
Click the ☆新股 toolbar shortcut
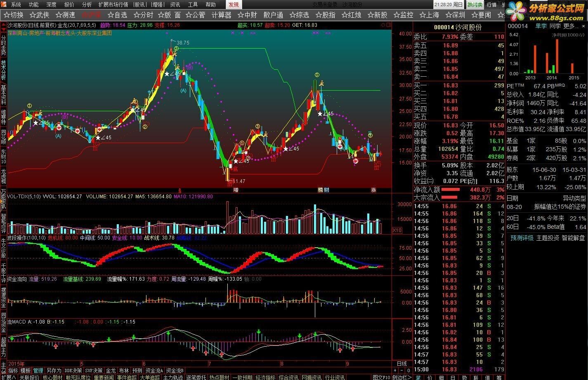click(377, 15)
